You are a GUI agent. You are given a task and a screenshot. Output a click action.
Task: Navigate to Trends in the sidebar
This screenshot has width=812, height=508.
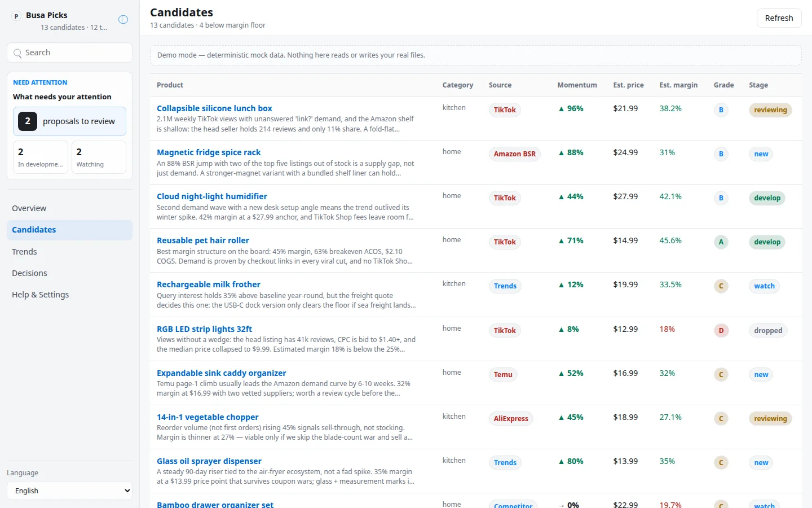coord(69,252)
